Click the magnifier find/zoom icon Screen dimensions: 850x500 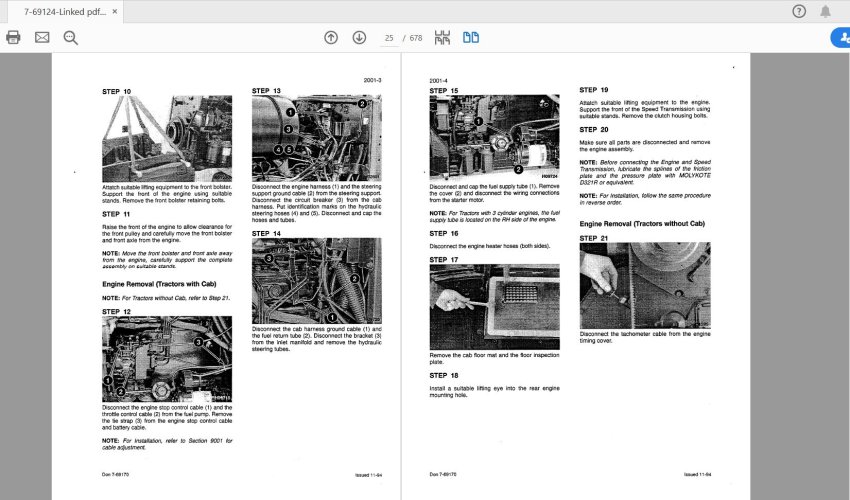tap(70, 38)
